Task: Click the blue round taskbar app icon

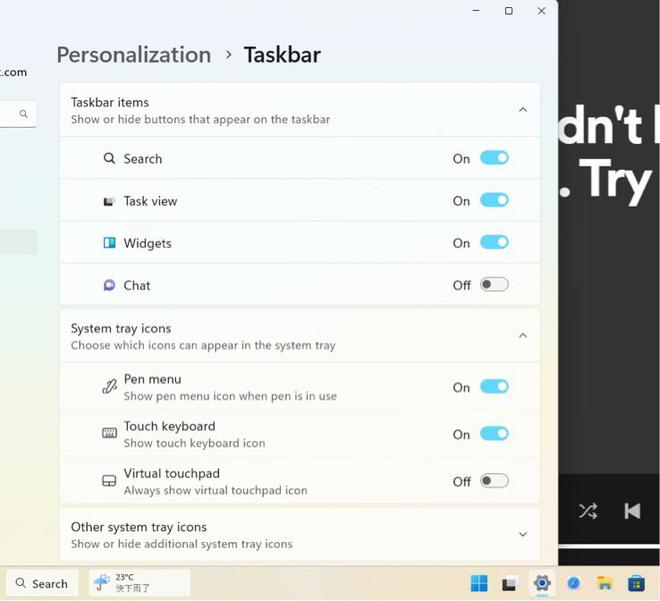Action: point(574,583)
